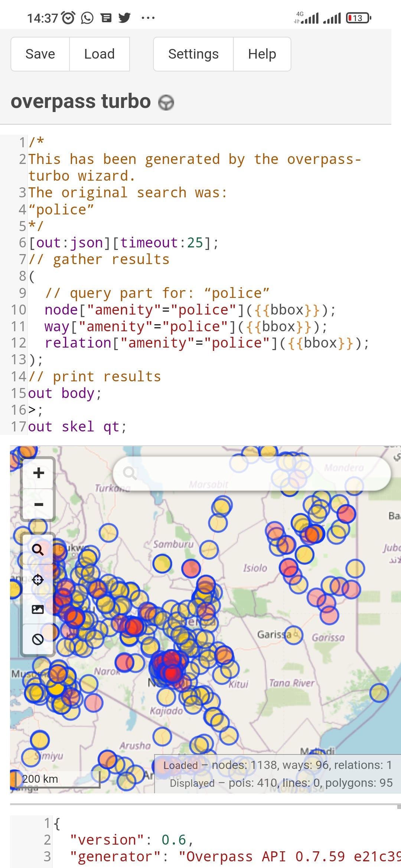Click the Kitui map label
The height and width of the screenshot is (868, 401).
point(238,684)
